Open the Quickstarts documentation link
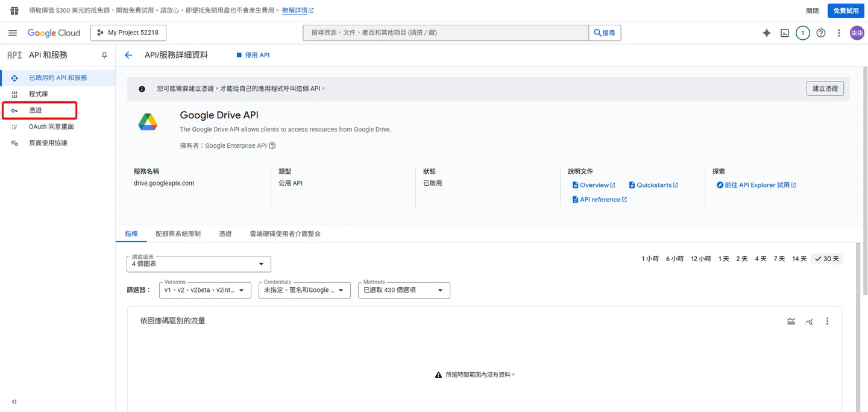 pos(653,185)
